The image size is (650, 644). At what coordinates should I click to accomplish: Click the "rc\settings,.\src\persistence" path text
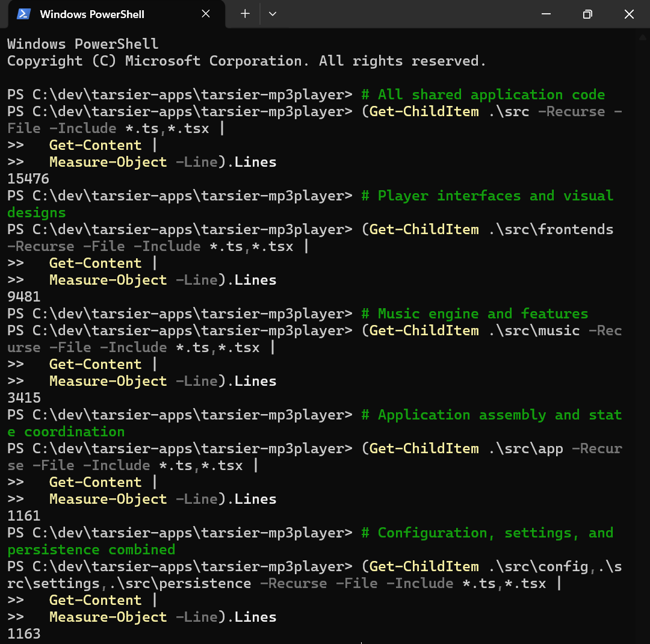[129, 583]
